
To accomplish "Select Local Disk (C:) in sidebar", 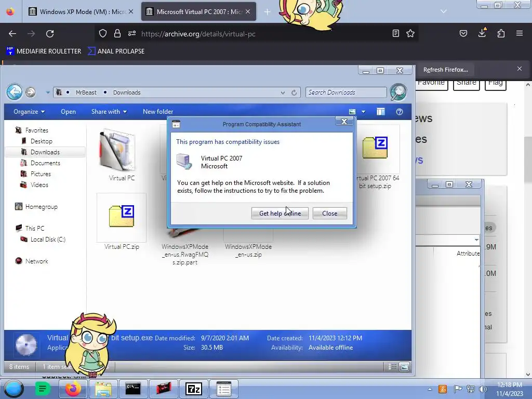I will click(x=48, y=239).
